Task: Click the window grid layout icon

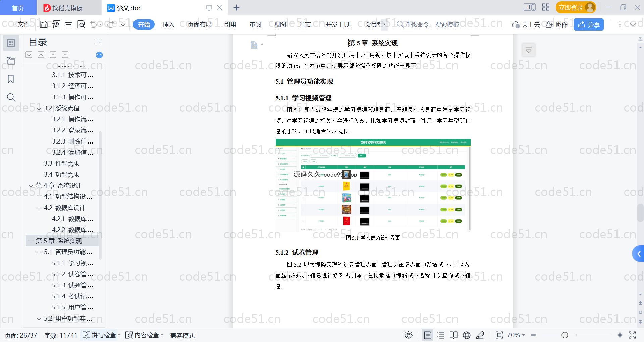Action: coord(546,7)
